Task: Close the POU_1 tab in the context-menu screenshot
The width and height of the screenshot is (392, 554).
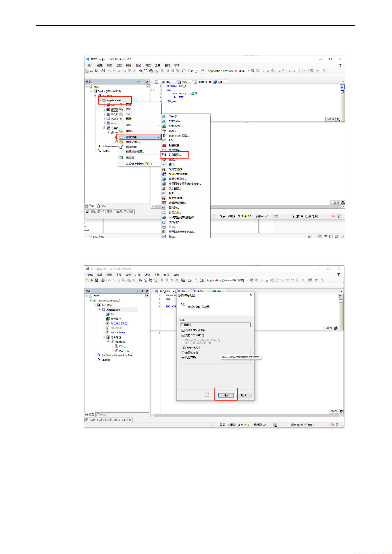Action: [x=210, y=82]
